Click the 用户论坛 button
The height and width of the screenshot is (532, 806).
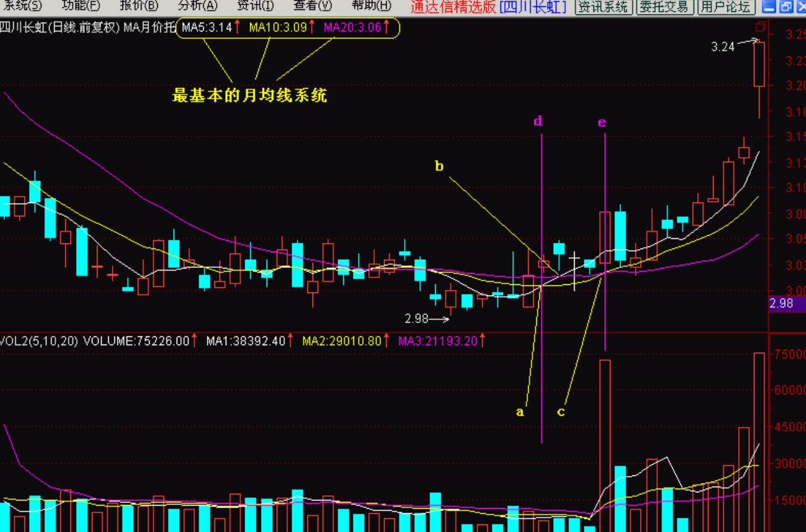[x=726, y=7]
